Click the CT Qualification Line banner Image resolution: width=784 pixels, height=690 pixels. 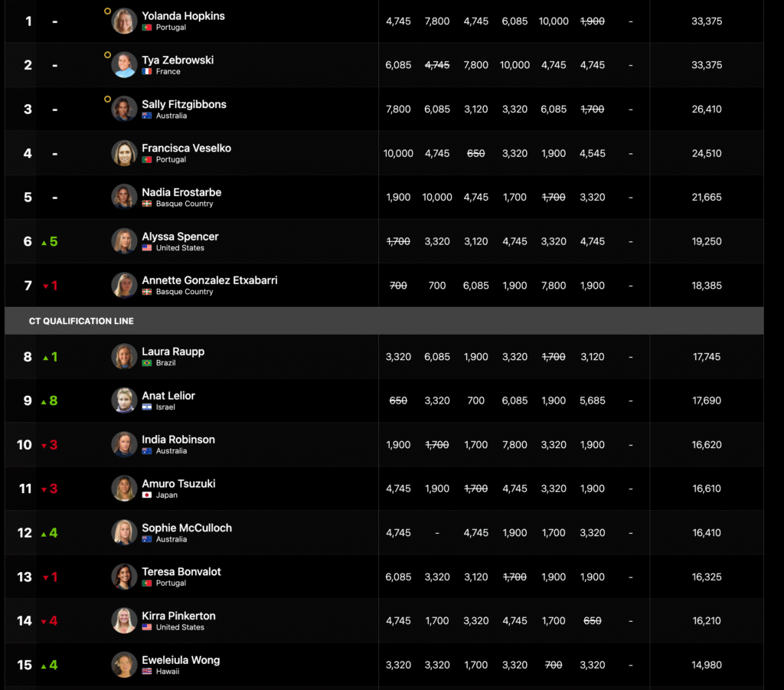(x=384, y=321)
